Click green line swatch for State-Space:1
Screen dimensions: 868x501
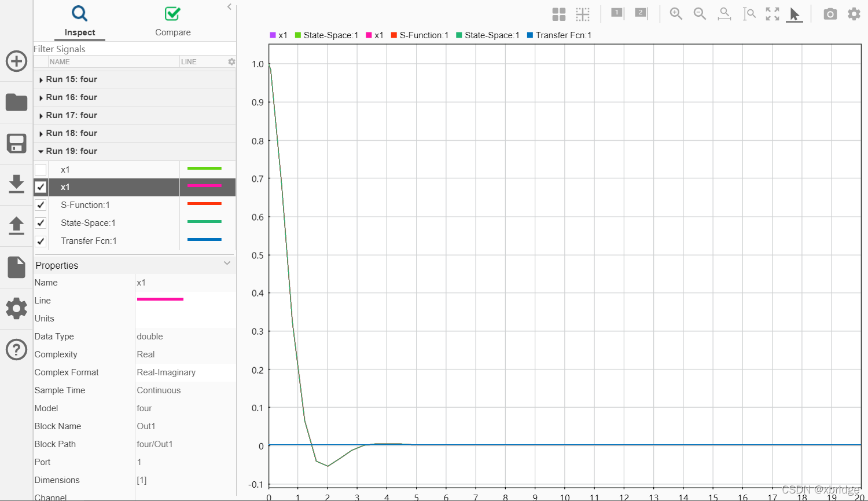tap(204, 222)
